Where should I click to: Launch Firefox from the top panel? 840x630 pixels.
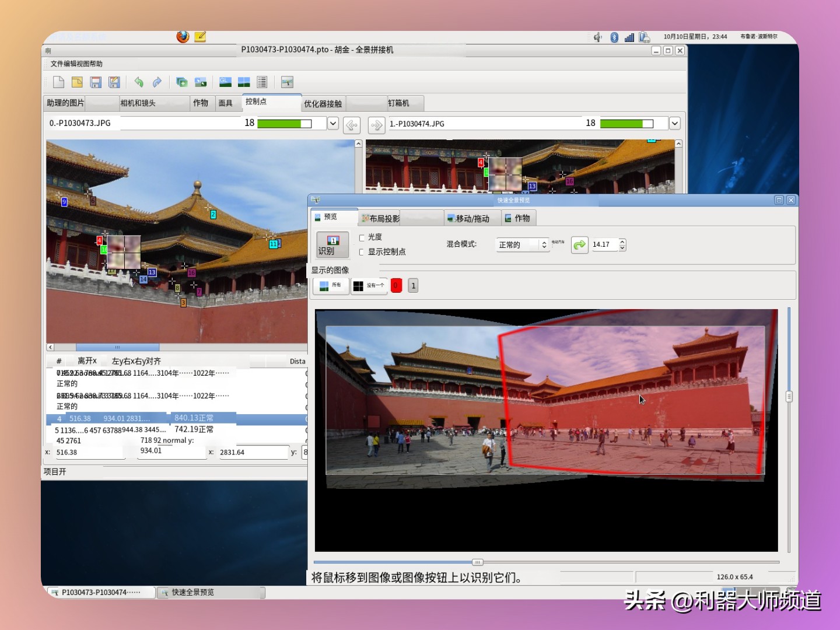click(183, 37)
